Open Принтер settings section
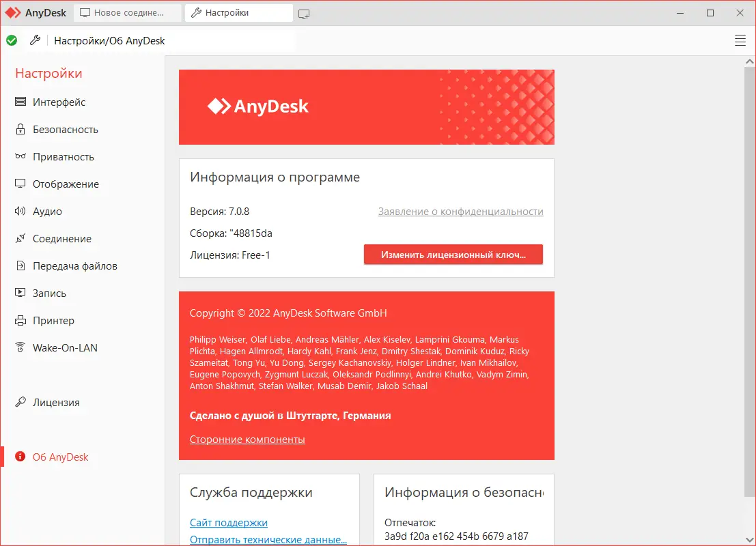The width and height of the screenshot is (756, 546). pos(53,321)
